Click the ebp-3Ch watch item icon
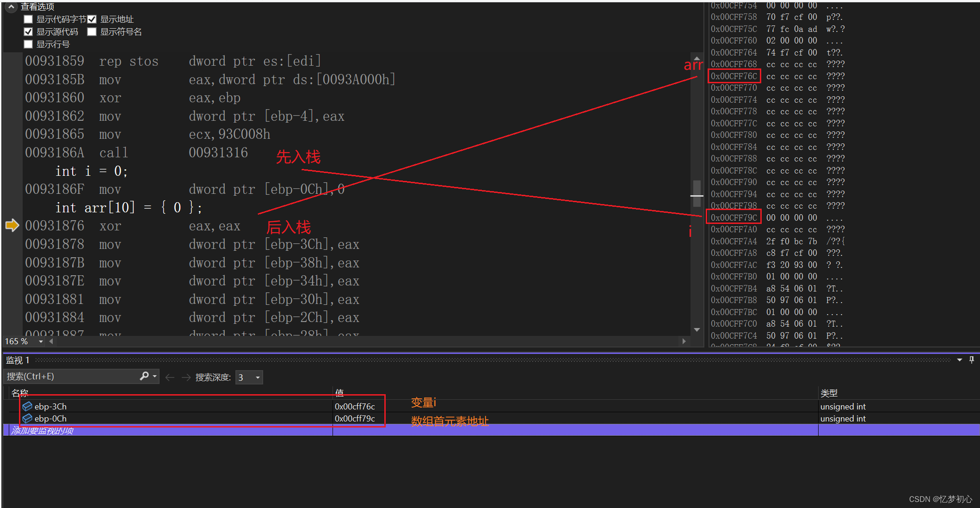 pyautogui.click(x=27, y=406)
